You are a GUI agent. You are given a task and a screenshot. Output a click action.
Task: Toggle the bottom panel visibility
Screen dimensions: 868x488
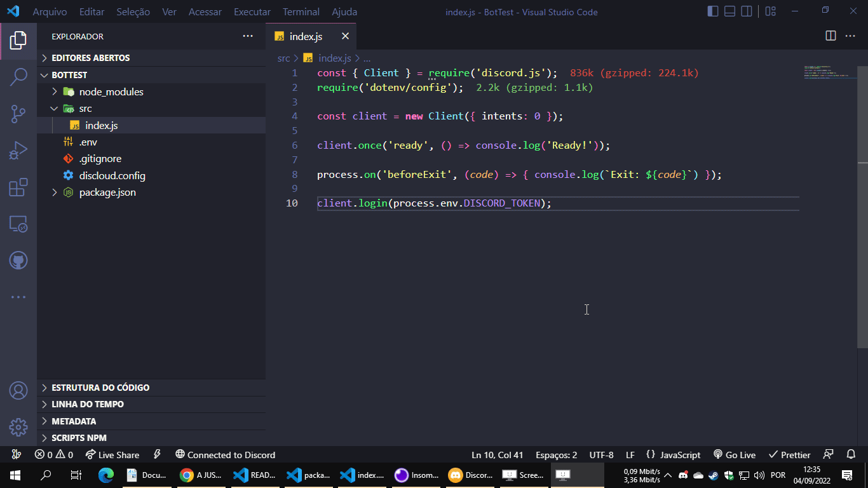click(x=730, y=11)
